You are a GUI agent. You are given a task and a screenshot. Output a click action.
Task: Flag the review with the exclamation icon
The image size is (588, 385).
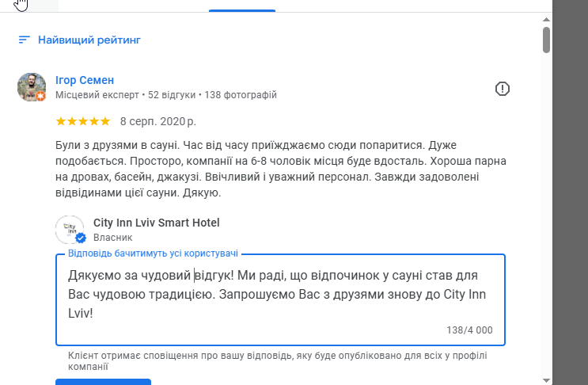pos(502,89)
